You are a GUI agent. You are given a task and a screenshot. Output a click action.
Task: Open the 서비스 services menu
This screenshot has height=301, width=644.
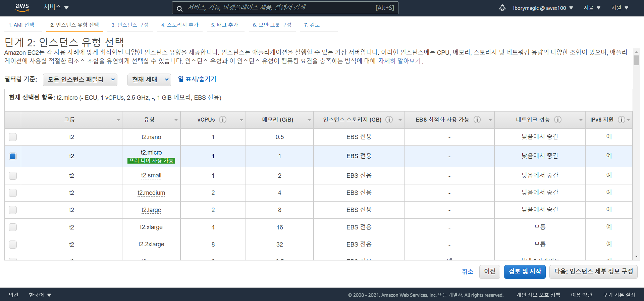click(56, 7)
